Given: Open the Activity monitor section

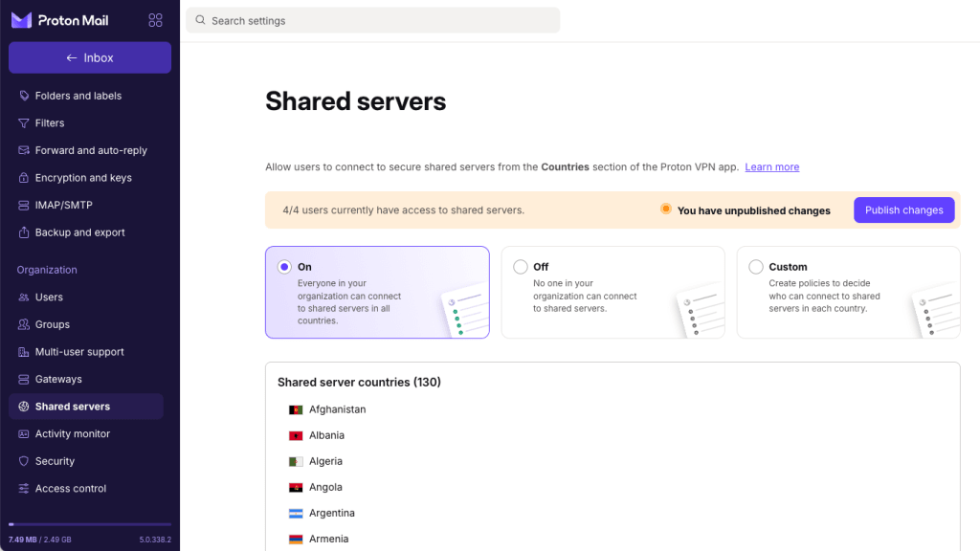Looking at the screenshot, I should pyautogui.click(x=74, y=433).
